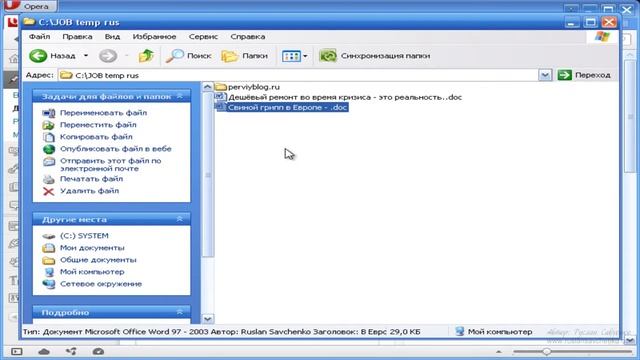Collapse the Другие места panel
640x360 pixels.
[180, 219]
